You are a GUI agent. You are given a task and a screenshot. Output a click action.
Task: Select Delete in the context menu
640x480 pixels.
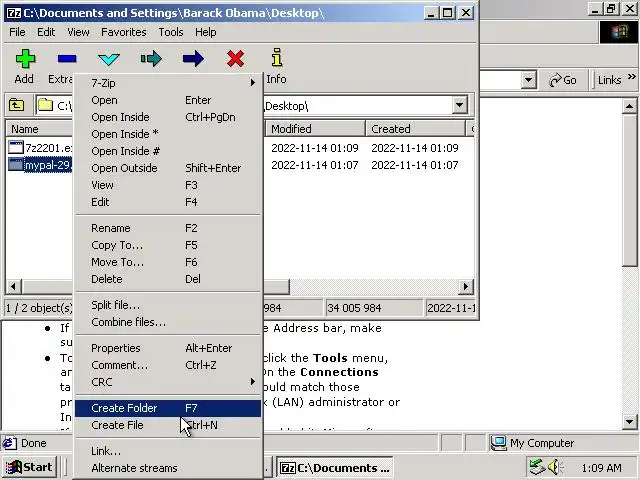168,279
